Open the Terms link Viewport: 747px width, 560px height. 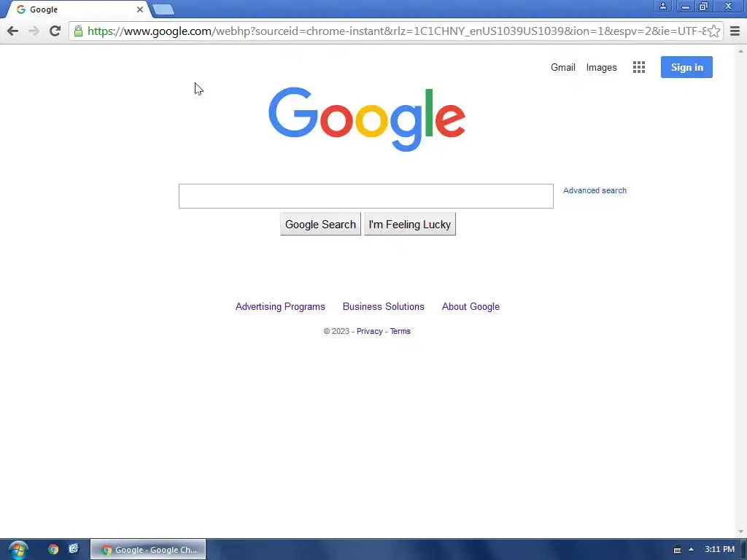click(x=400, y=332)
